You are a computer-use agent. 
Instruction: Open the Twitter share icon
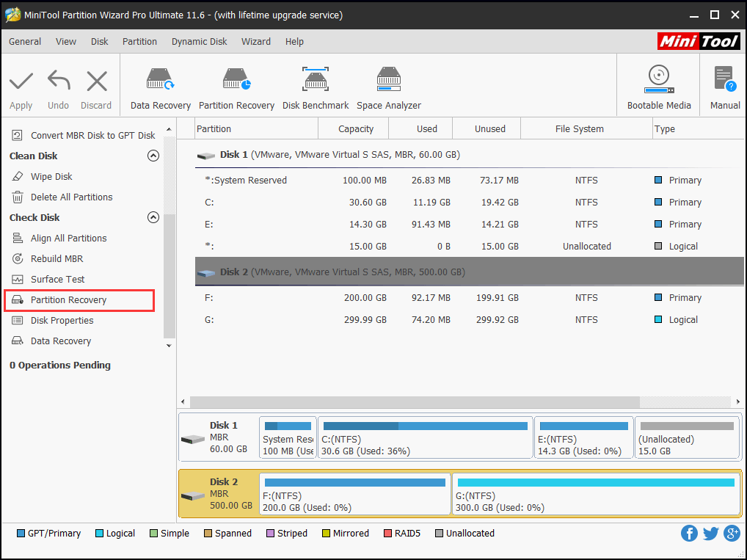click(x=710, y=533)
